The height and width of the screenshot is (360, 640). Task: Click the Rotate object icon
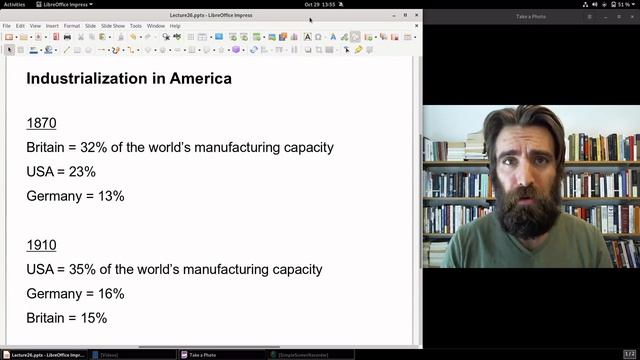253,50
